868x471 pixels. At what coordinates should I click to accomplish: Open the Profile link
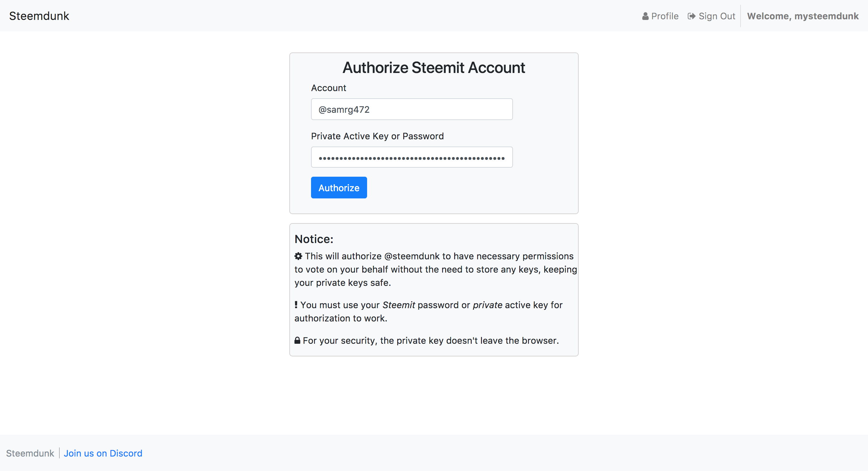[660, 16]
